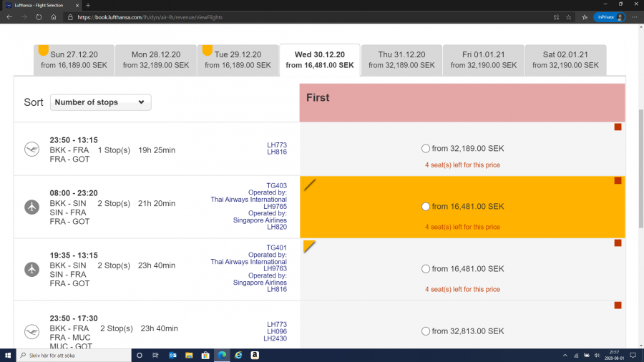The height and width of the screenshot is (362, 644).
Task: Switch to Sun 27.12.20 date tab
Action: pyautogui.click(x=74, y=60)
